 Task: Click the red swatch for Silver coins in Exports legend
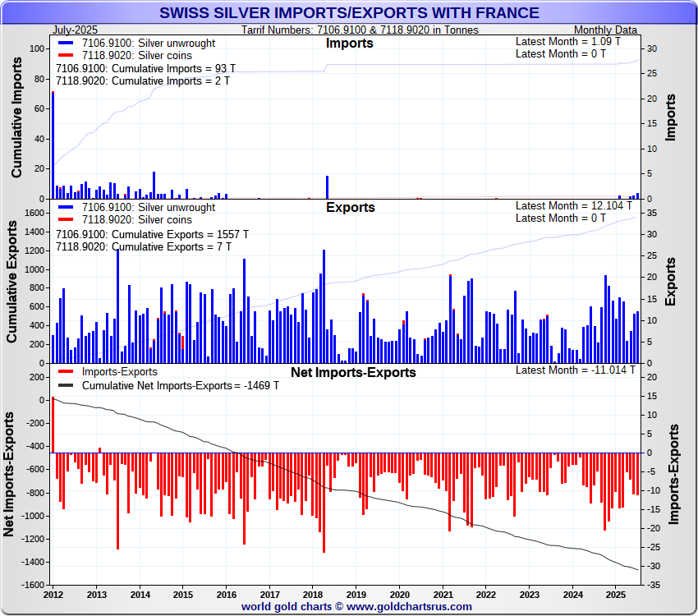[66, 220]
